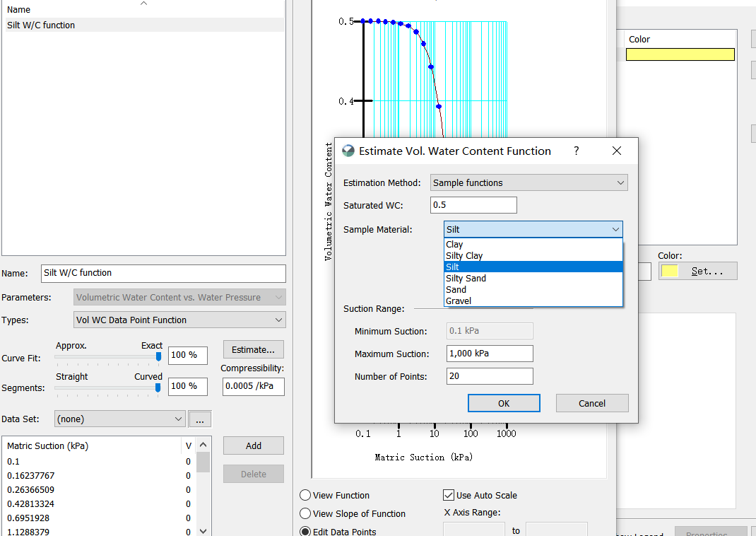Expand the Types dropdown list
Image resolution: width=756 pixels, height=536 pixels.
click(x=179, y=320)
